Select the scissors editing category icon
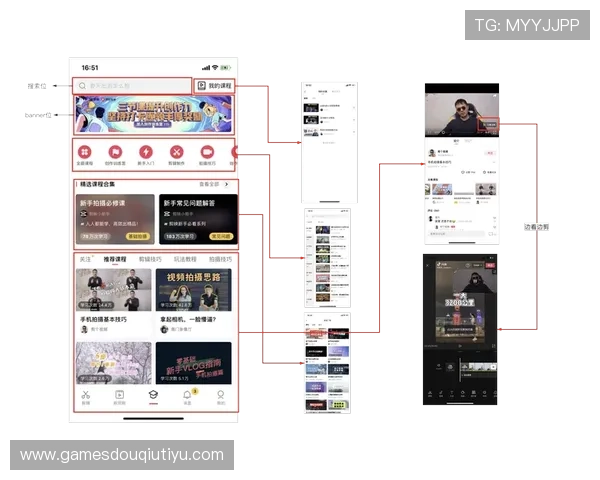The height and width of the screenshot is (480, 600). coord(176,153)
